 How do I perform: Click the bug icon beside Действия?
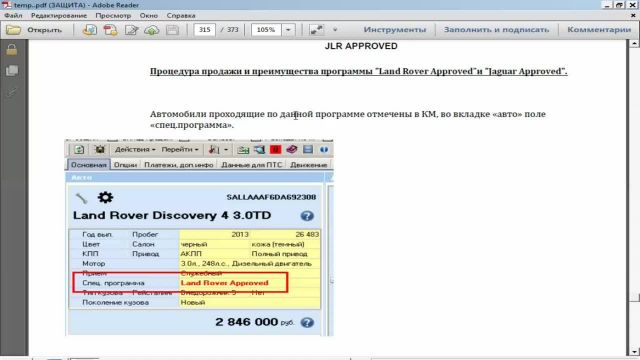100,150
